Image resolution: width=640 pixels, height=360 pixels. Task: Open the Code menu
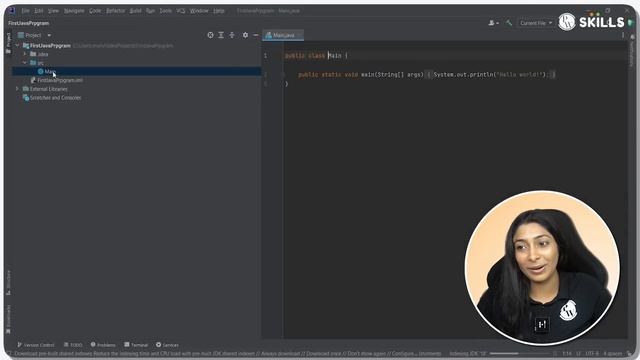pos(95,11)
